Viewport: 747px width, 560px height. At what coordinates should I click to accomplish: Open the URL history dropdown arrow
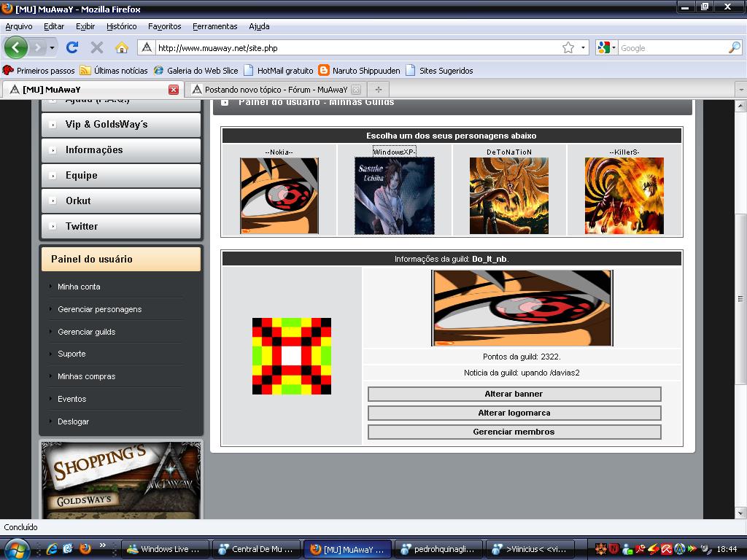(583, 47)
